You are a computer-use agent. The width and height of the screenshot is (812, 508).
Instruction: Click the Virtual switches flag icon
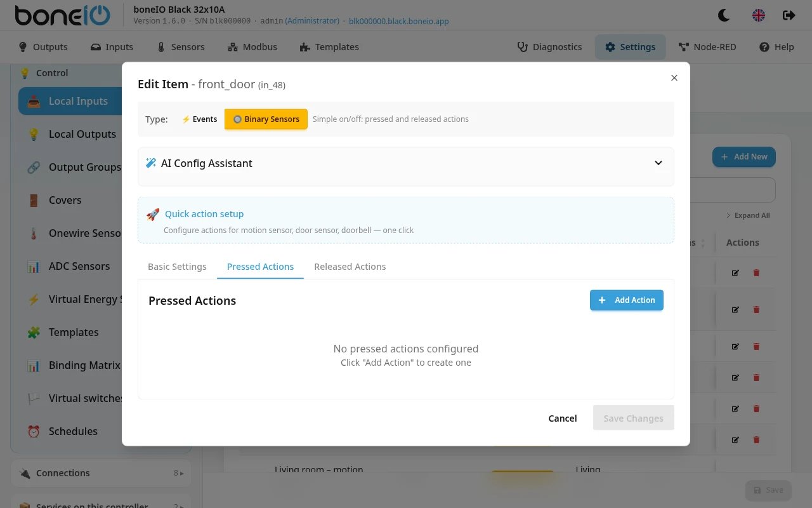click(x=34, y=399)
